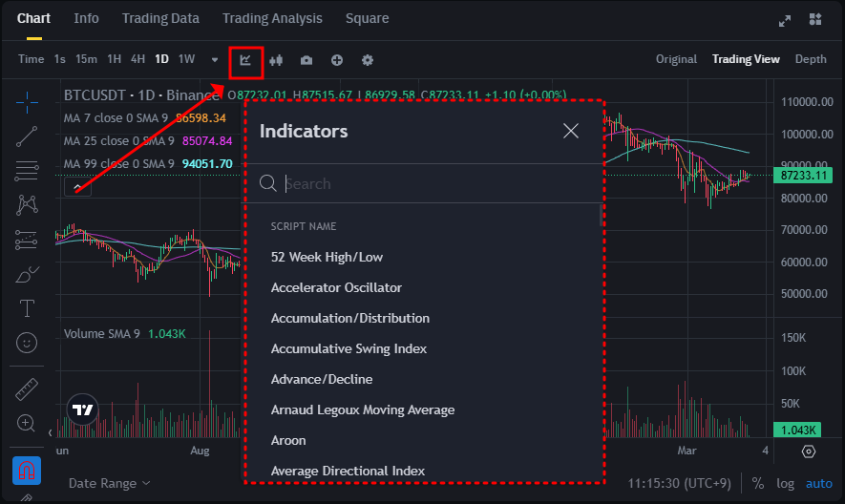Choose Accelerator Oscillator from indicator list
Screen dimensions: 845x504
click(x=336, y=287)
